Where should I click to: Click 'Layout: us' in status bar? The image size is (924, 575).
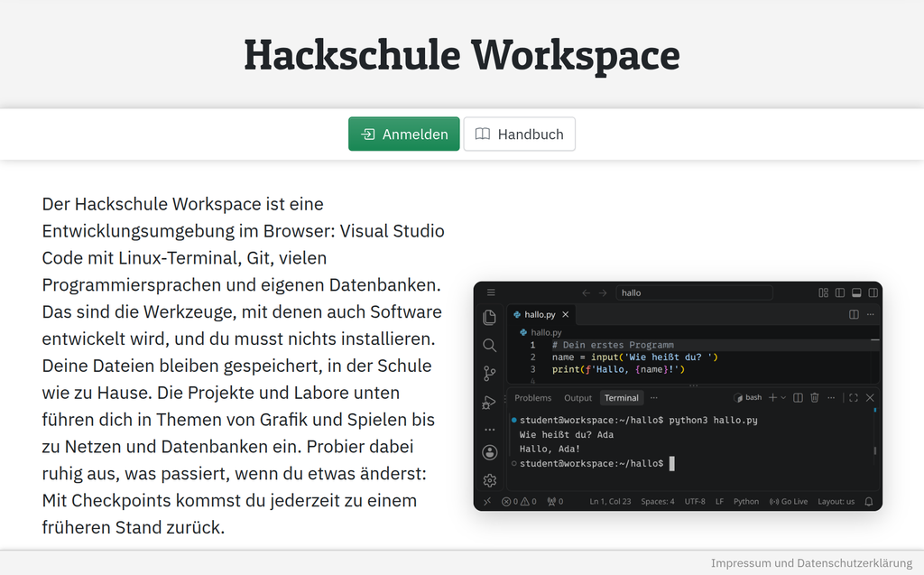point(836,501)
